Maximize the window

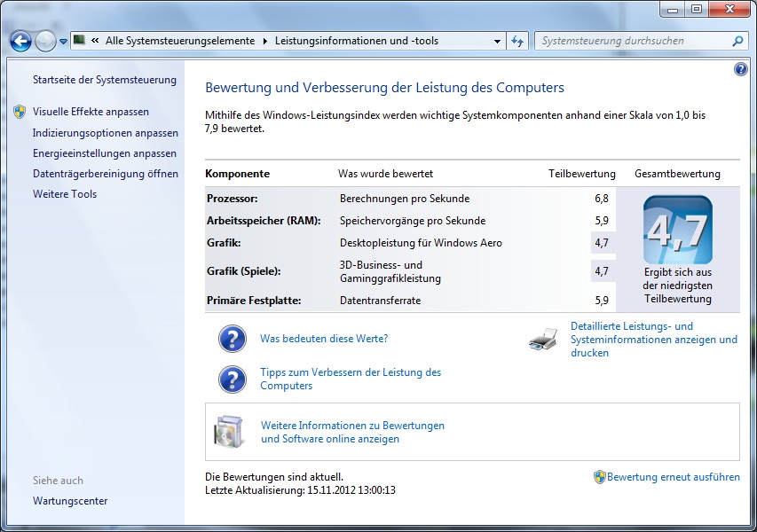point(697,9)
